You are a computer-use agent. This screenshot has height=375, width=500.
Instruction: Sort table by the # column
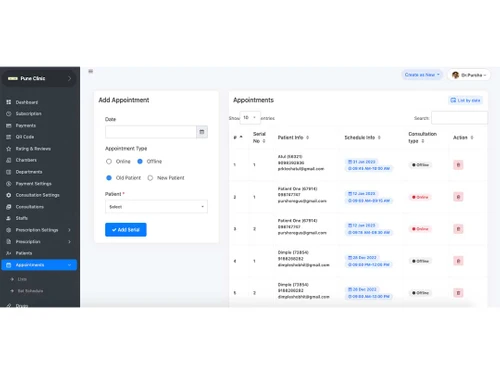click(238, 137)
